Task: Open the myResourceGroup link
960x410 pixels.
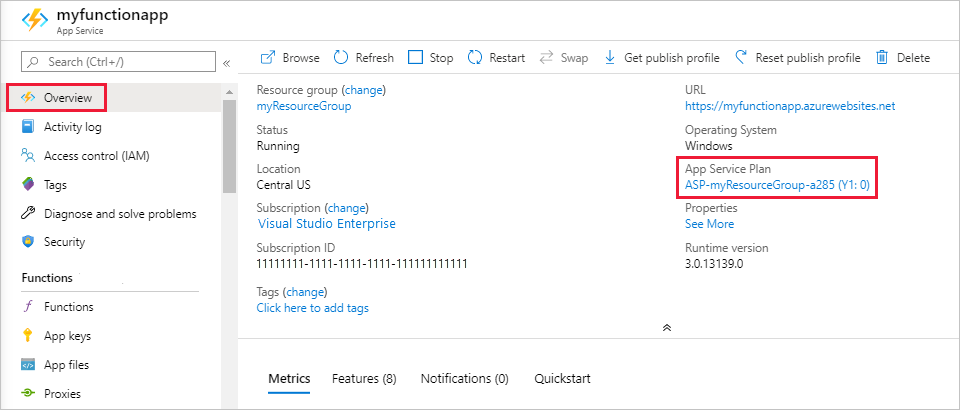Action: coord(304,106)
